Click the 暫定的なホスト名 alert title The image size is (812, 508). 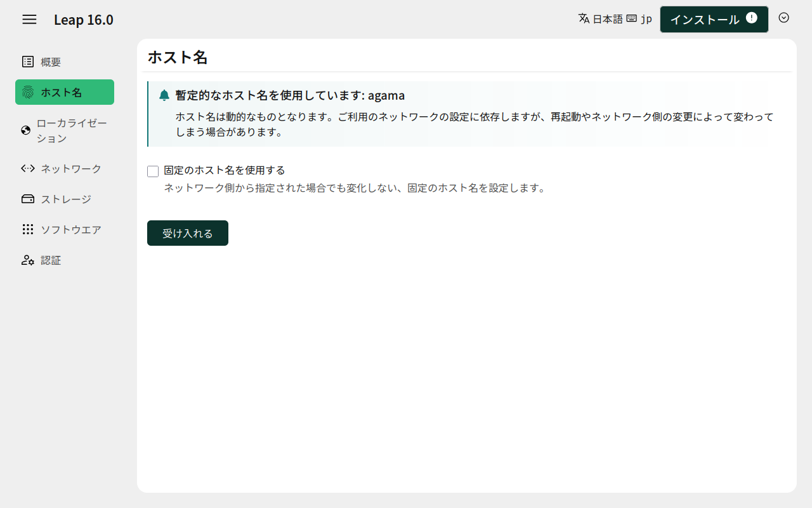[x=290, y=95]
